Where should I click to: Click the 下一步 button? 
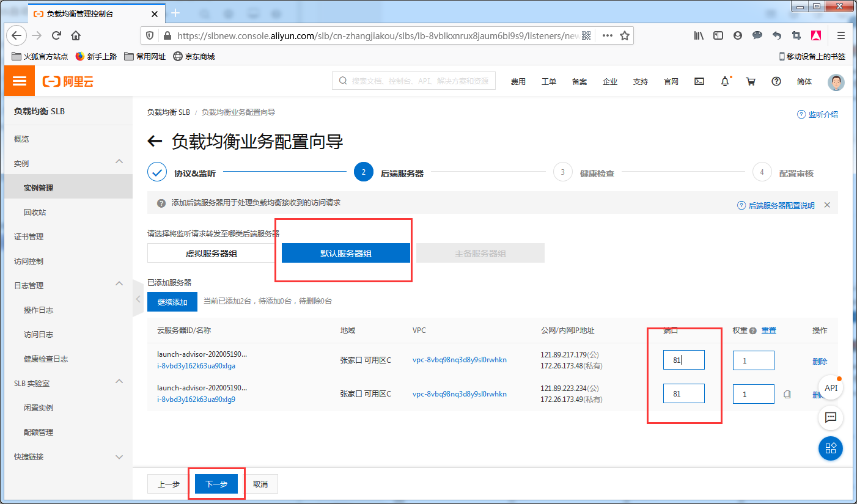(216, 484)
